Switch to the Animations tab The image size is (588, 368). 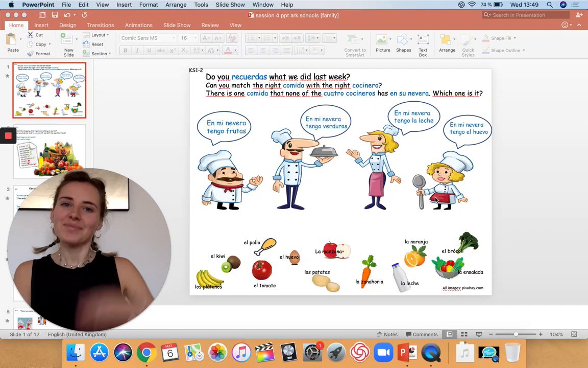(x=139, y=25)
